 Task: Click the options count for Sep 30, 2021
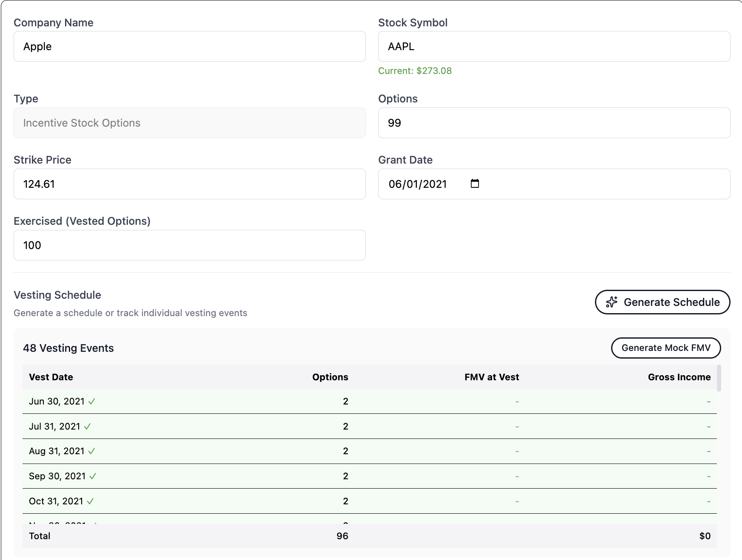(x=346, y=476)
